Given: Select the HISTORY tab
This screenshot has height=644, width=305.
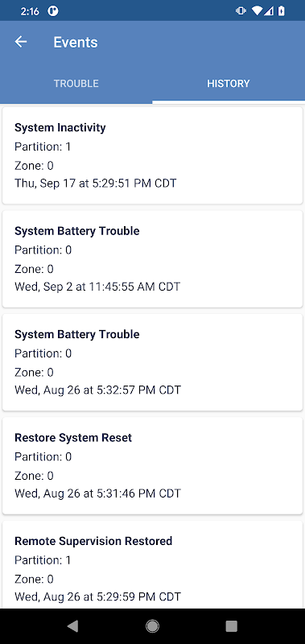Looking at the screenshot, I should (229, 84).
